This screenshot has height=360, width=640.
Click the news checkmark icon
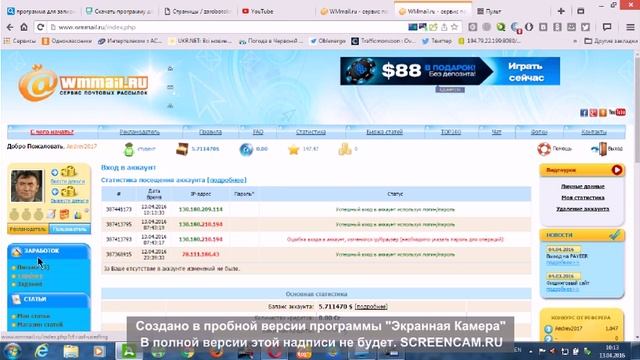coord(615,235)
